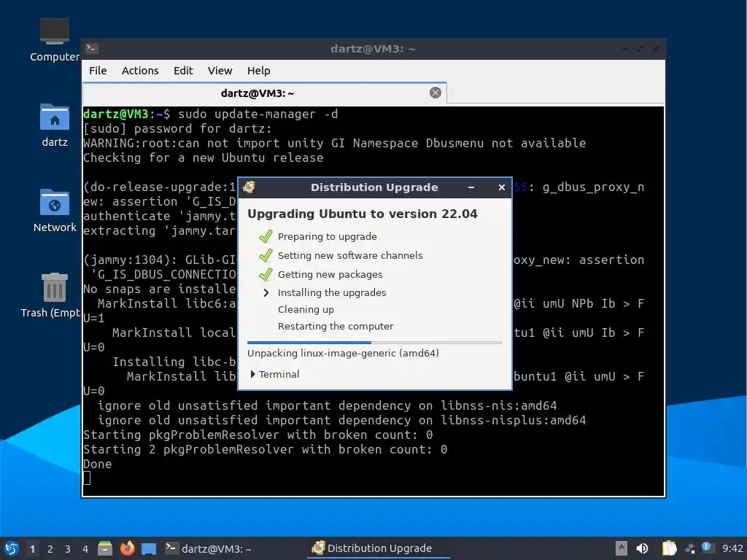Click Unpacking linux-image-generic status text
Image resolution: width=747 pixels, height=560 pixels.
(x=343, y=354)
